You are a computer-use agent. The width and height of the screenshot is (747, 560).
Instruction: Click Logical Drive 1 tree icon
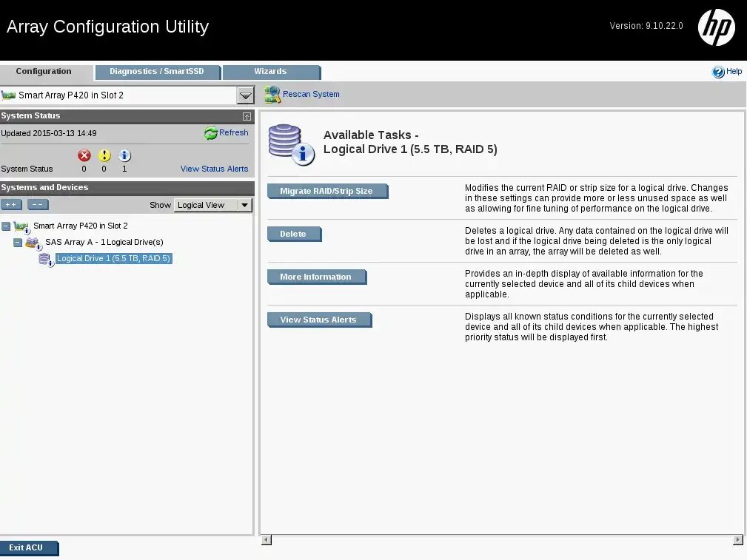pyautogui.click(x=46, y=260)
